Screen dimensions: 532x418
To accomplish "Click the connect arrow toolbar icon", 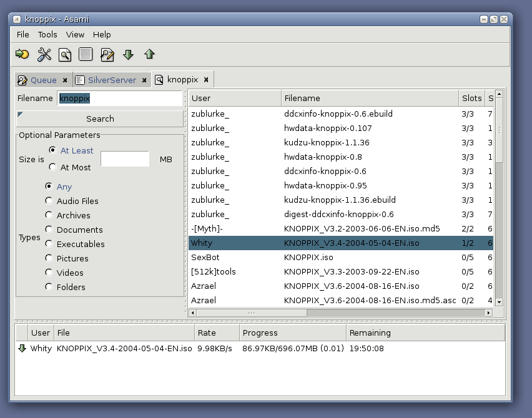I will coord(22,54).
